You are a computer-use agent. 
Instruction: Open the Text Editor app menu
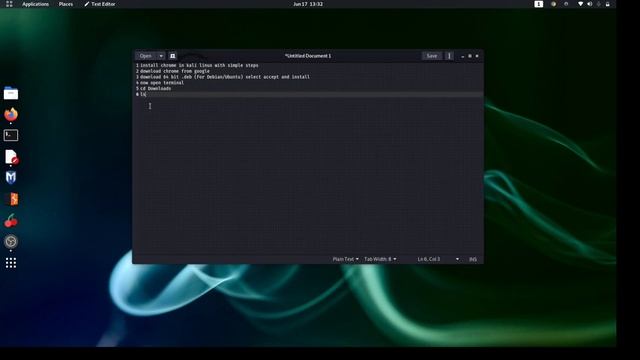pos(100,4)
